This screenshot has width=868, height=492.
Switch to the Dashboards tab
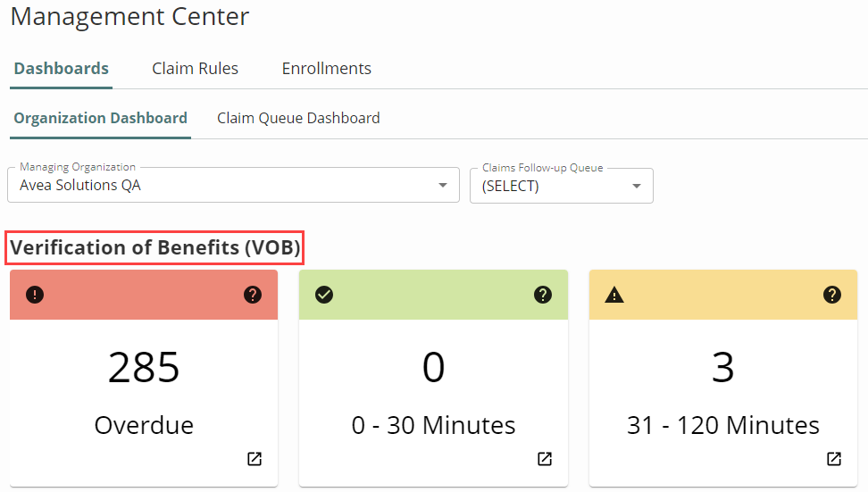pos(62,69)
